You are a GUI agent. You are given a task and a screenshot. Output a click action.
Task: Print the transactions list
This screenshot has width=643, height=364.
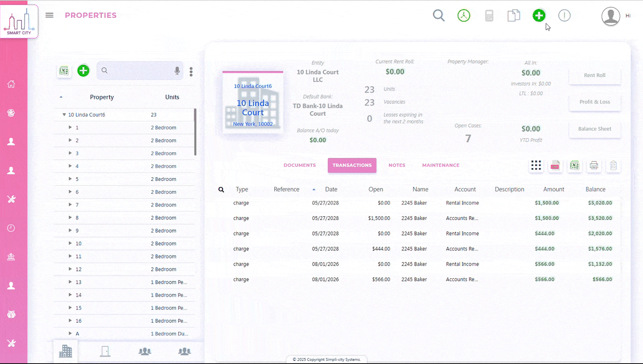(594, 165)
